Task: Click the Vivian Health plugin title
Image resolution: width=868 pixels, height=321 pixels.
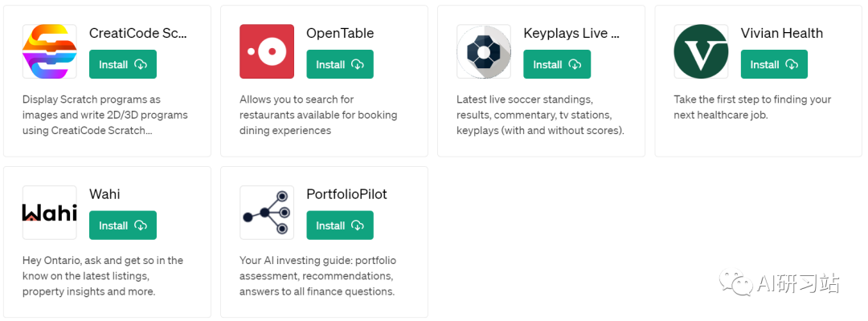Action: tap(782, 34)
